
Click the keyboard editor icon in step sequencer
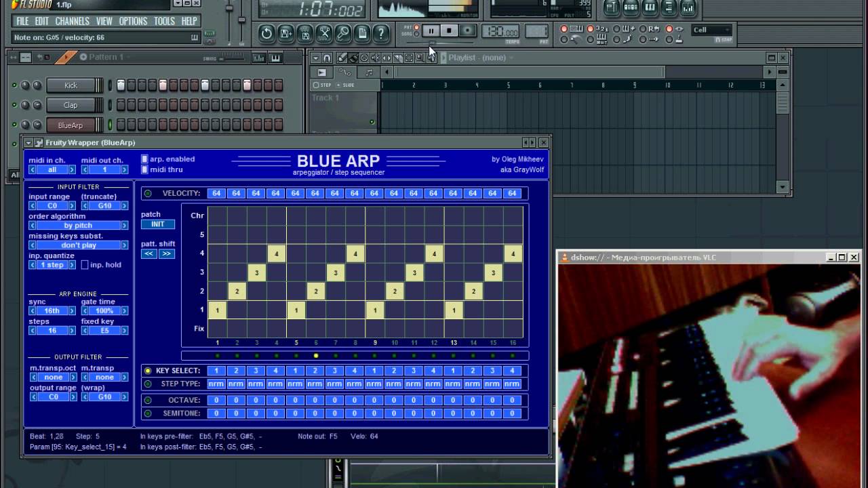point(275,58)
